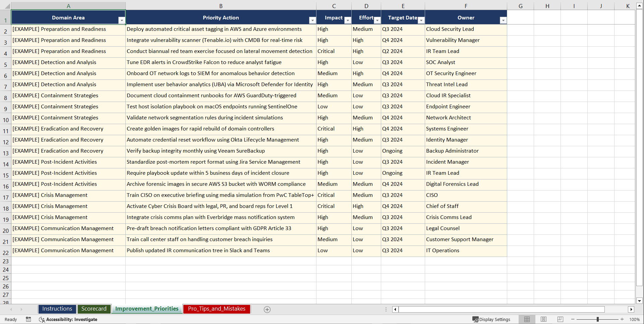
Task: Select the Accessibility checker icon
Action: (42, 319)
